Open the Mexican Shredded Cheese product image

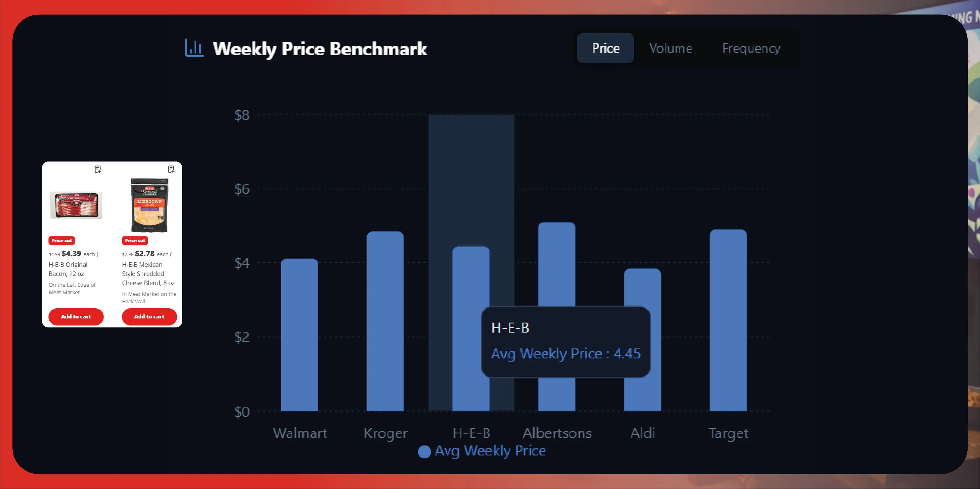pos(150,205)
